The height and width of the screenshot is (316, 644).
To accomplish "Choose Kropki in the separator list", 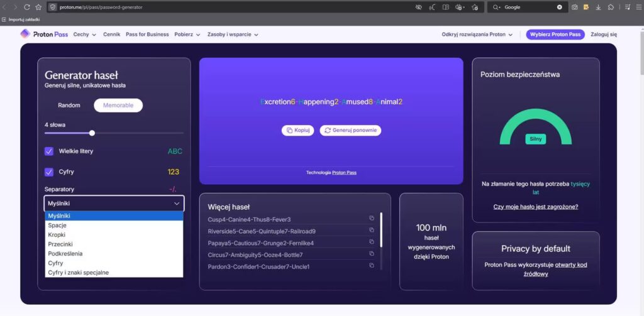I will pyautogui.click(x=114, y=235).
